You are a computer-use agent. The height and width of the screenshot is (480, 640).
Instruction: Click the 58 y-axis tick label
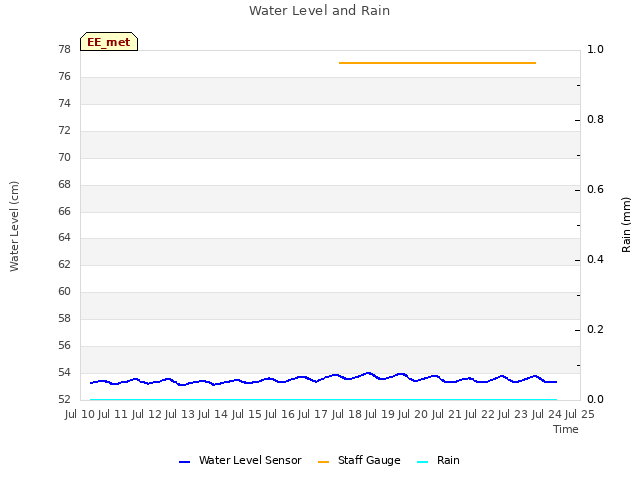click(x=64, y=318)
